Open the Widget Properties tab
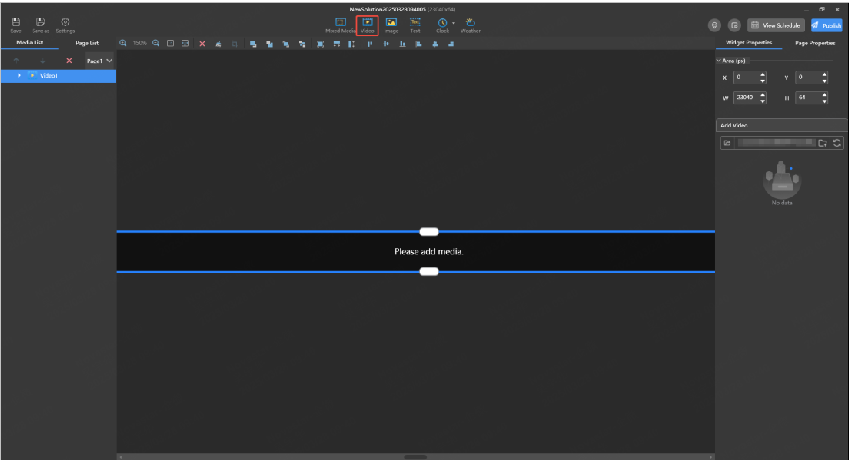This screenshot has height=460, width=849. (749, 42)
